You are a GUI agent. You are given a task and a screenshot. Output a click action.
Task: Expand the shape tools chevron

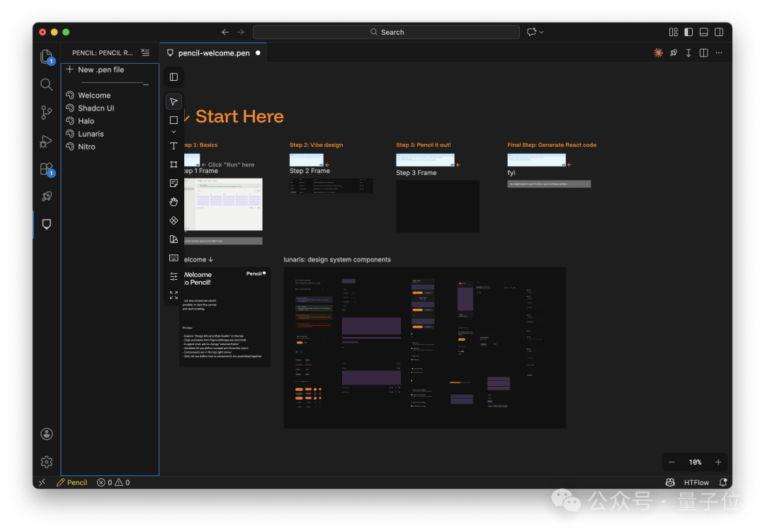(174, 132)
